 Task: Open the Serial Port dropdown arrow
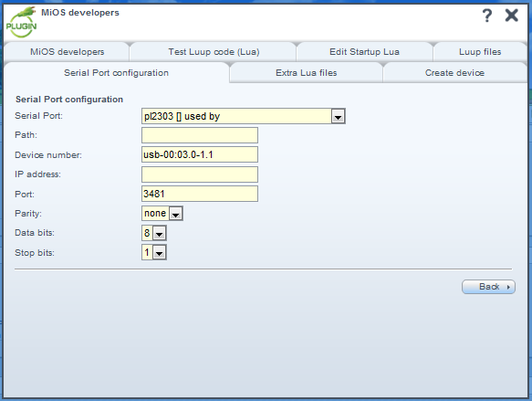click(338, 116)
